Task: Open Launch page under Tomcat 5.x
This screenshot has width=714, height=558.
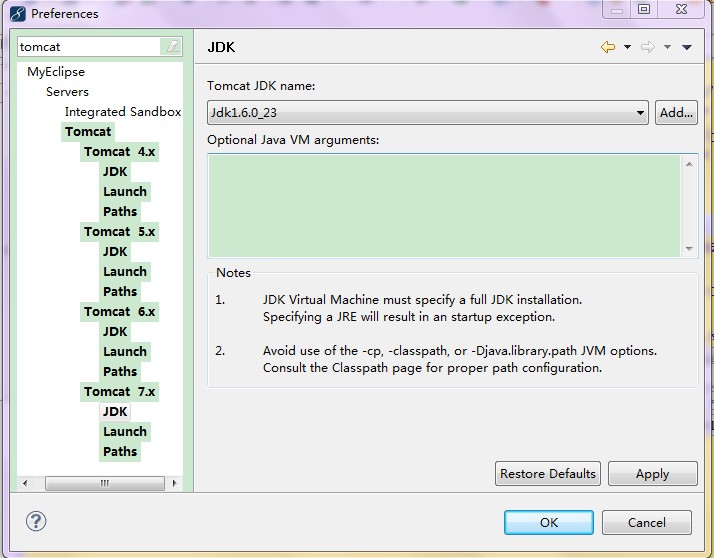Action: (x=125, y=272)
